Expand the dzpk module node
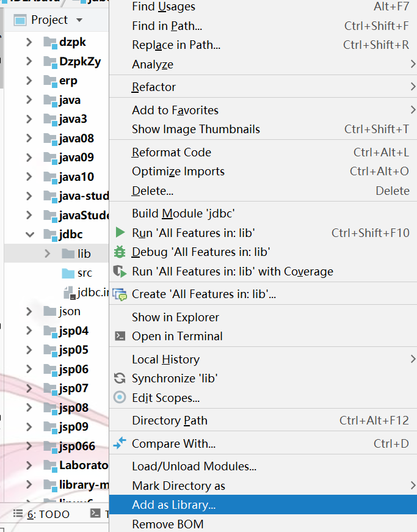This screenshot has height=532, width=417. click(29, 42)
